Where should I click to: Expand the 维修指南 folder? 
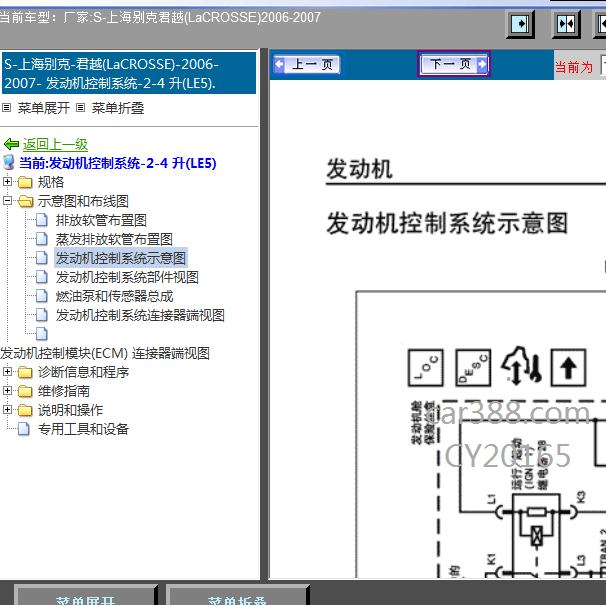[x=7, y=390]
